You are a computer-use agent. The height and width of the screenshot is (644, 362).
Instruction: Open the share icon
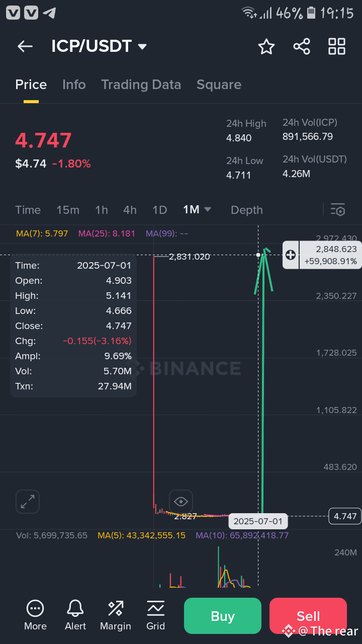pyautogui.click(x=302, y=46)
